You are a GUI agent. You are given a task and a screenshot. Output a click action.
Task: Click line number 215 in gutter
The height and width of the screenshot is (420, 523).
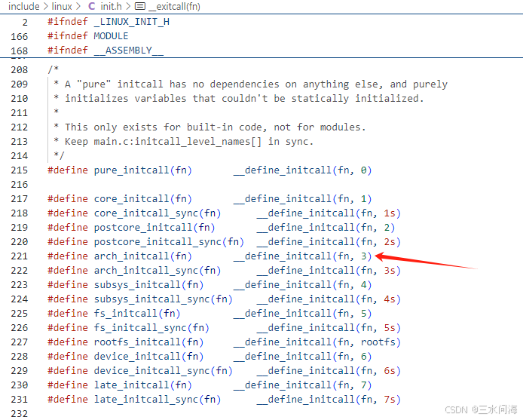tap(20, 170)
